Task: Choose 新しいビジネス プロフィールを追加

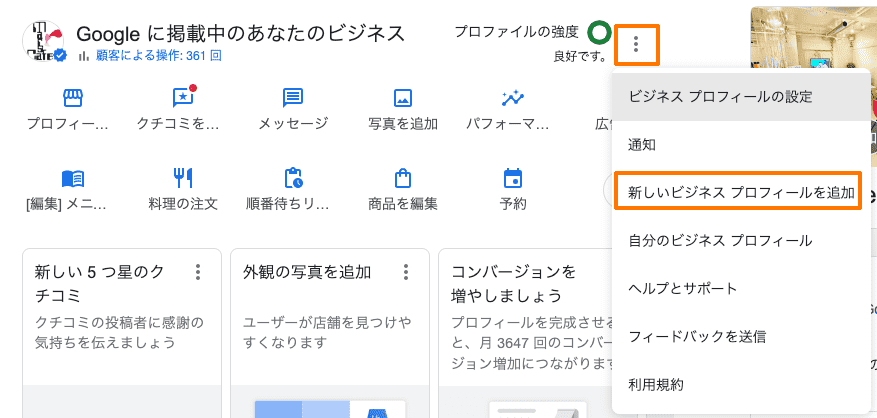Action: tap(741, 193)
